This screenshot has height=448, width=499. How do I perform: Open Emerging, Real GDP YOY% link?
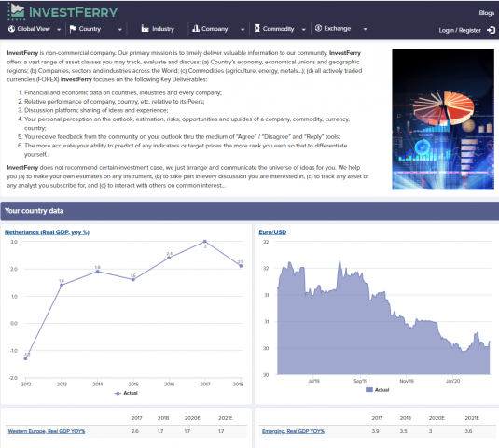293,431
